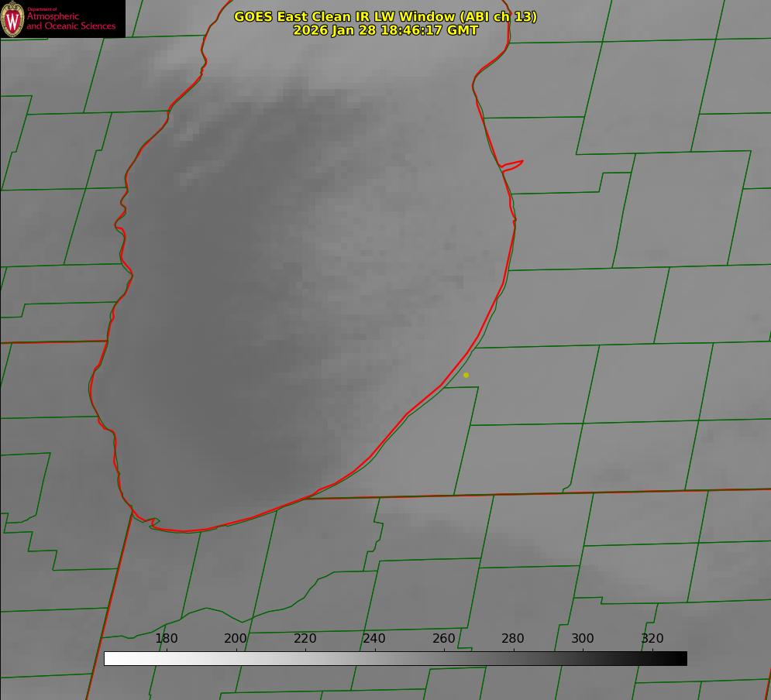Screen dimensions: 771x700
Task: Select the 300 tick label on the colorbar
Action: tap(583, 638)
